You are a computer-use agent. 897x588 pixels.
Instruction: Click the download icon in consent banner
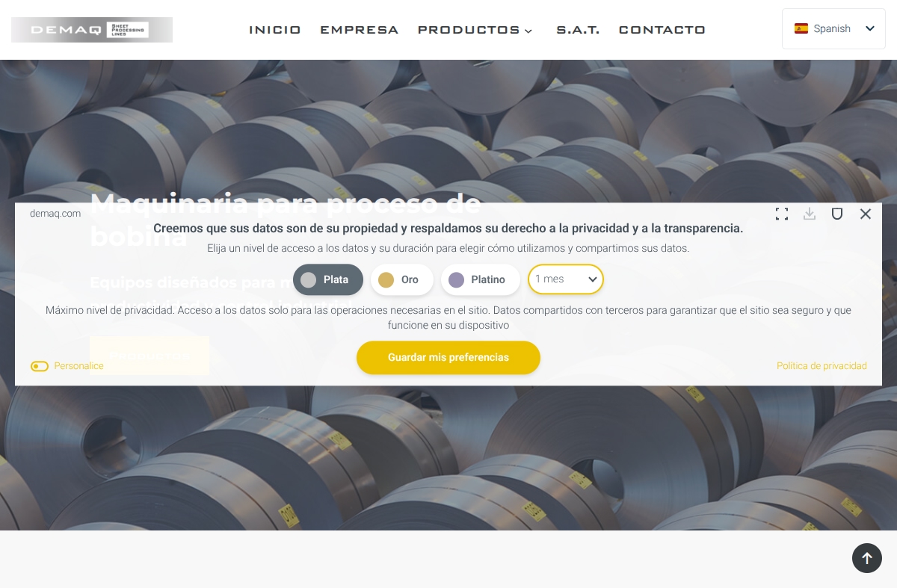pos(809,214)
